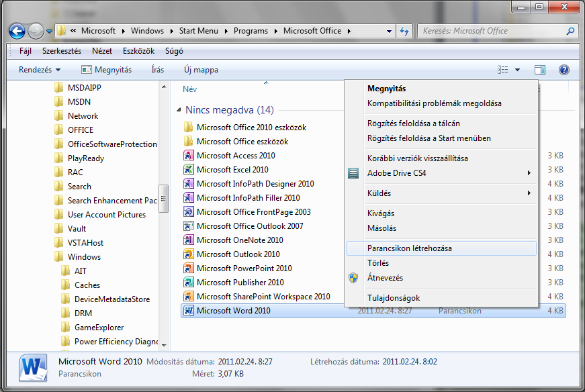Select the Microsoft Word 2010 shortcut icon
This screenshot has width=585, height=392.
(x=189, y=311)
